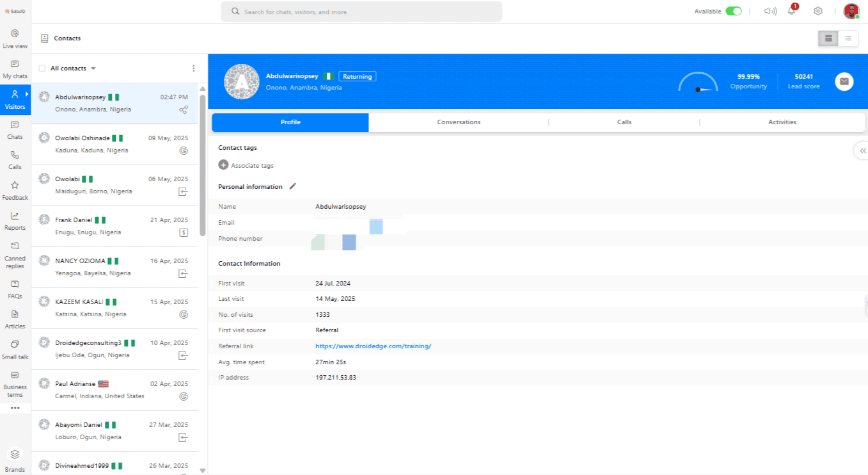Click the sound speaker icon
This screenshot has width=868, height=475.
coord(771,11)
